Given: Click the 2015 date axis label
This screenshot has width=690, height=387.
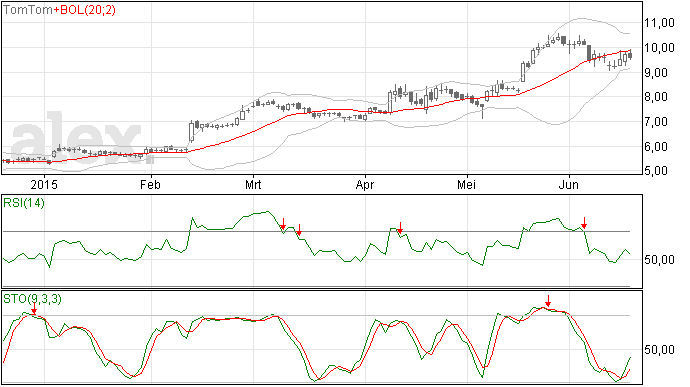Looking at the screenshot, I should click(x=44, y=184).
